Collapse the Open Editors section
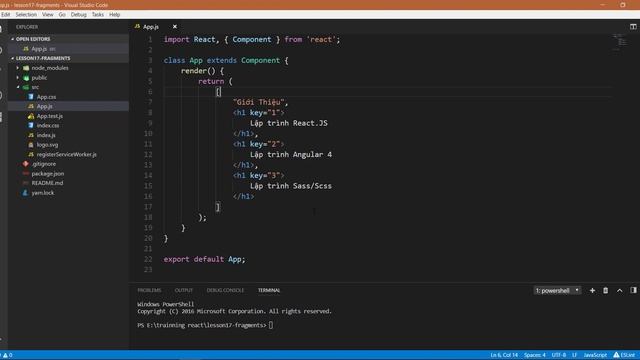This screenshot has height=360, width=640. click(x=33, y=39)
